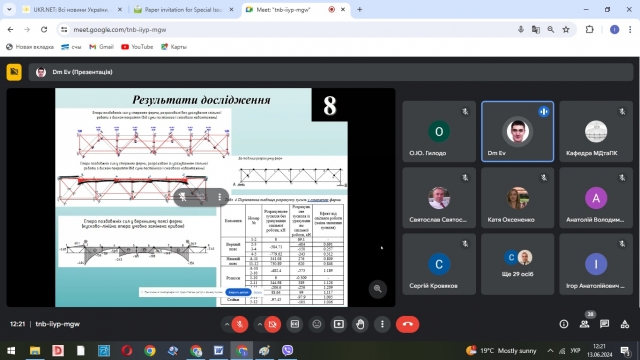
Task: Open the activities icon
Action: (x=625, y=324)
